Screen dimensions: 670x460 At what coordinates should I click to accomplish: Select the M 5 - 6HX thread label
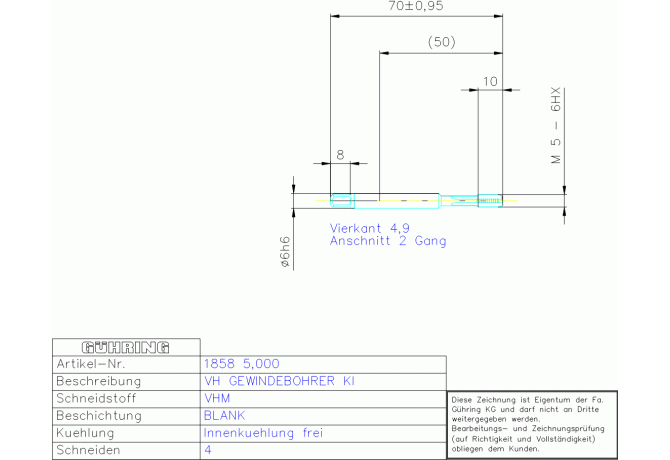point(555,126)
